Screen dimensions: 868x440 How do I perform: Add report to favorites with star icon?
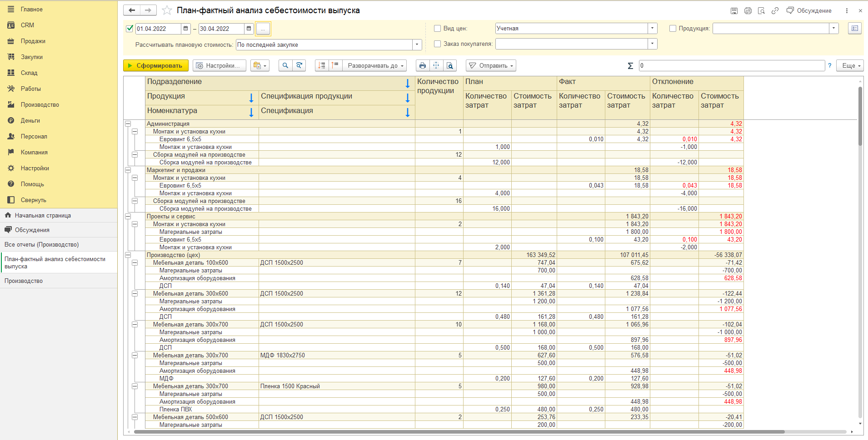(167, 10)
